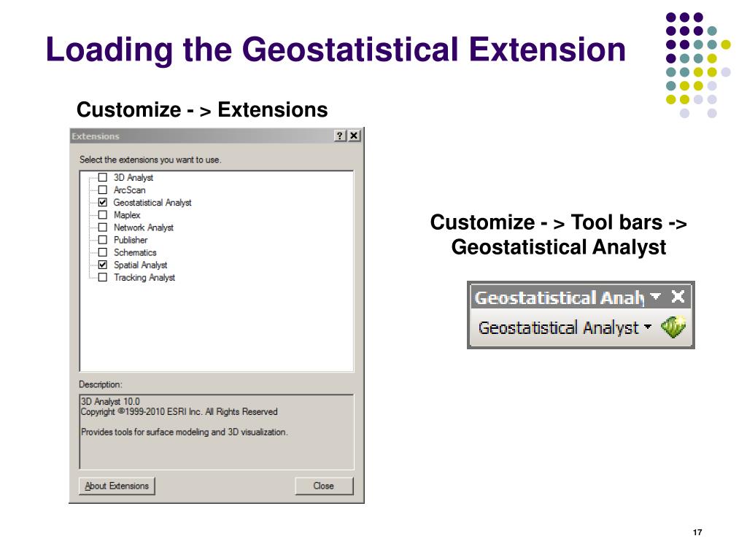
Task: Click the 'Provides tools for surface modeling' text
Action: [185, 432]
